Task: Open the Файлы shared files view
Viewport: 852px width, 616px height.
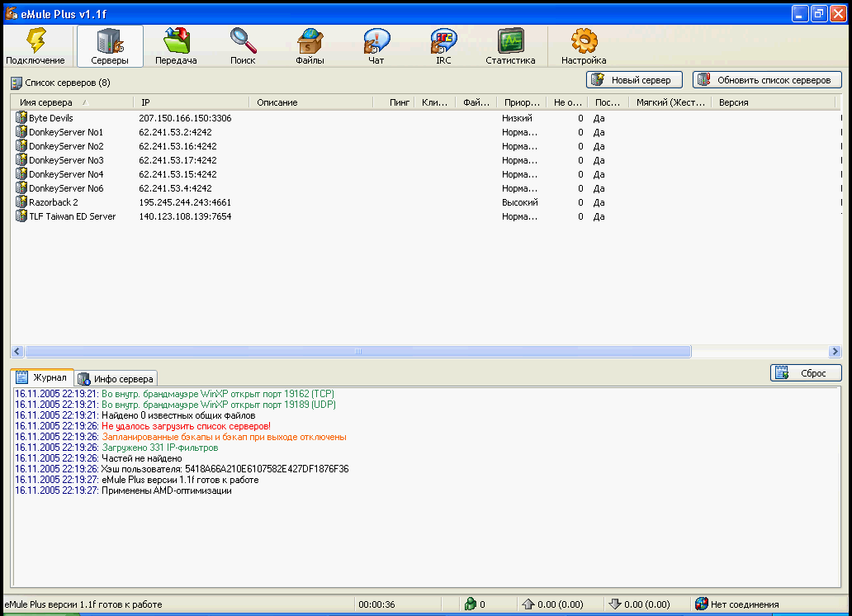Action: point(310,47)
